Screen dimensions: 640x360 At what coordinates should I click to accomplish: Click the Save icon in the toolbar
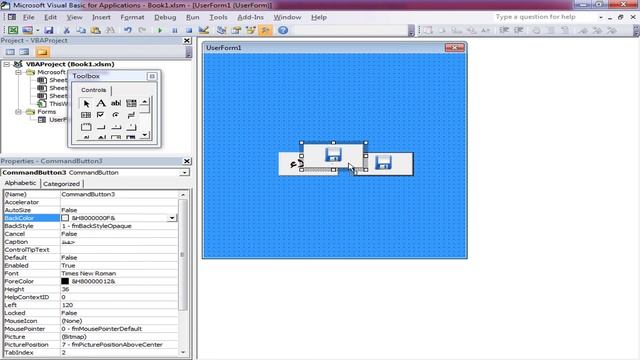(x=49, y=30)
